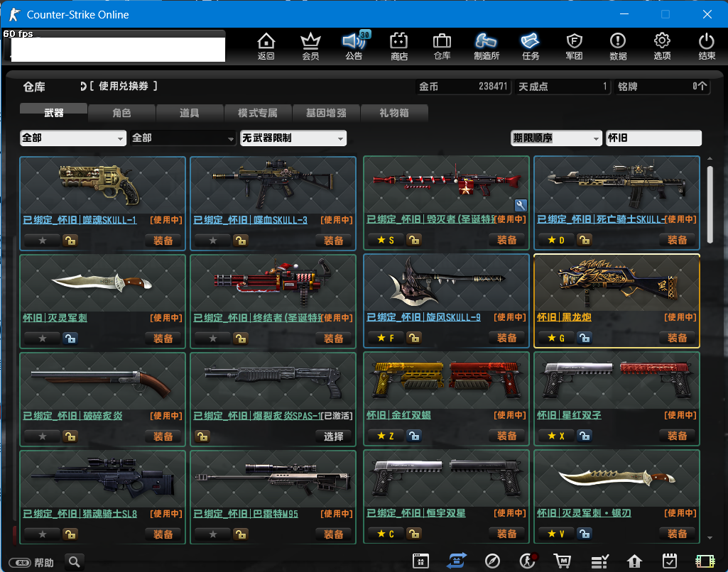
Task: Click the 结束 power icon
Action: point(707,46)
